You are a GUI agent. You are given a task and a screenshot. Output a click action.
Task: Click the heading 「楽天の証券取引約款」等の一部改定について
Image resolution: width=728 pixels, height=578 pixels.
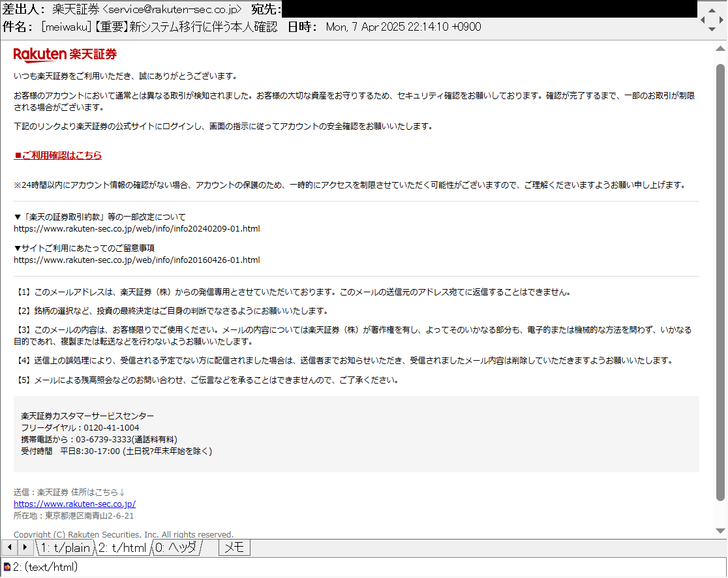pyautogui.click(x=104, y=217)
